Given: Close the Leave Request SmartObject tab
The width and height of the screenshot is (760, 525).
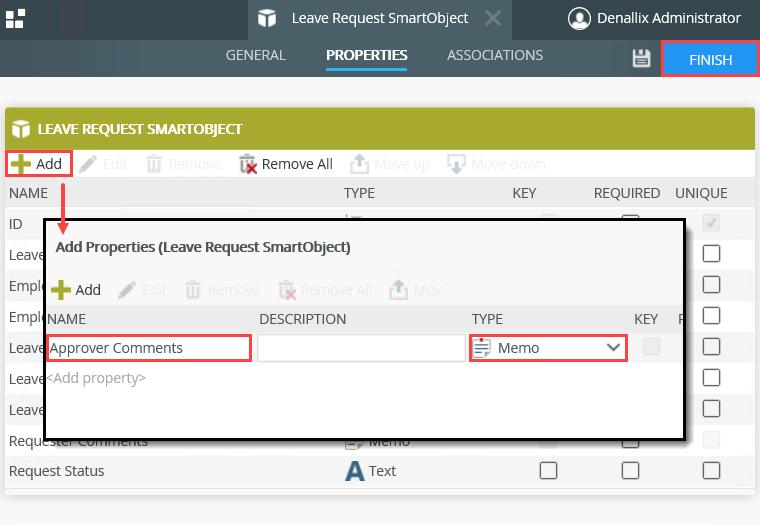Looking at the screenshot, I should click(x=493, y=18).
